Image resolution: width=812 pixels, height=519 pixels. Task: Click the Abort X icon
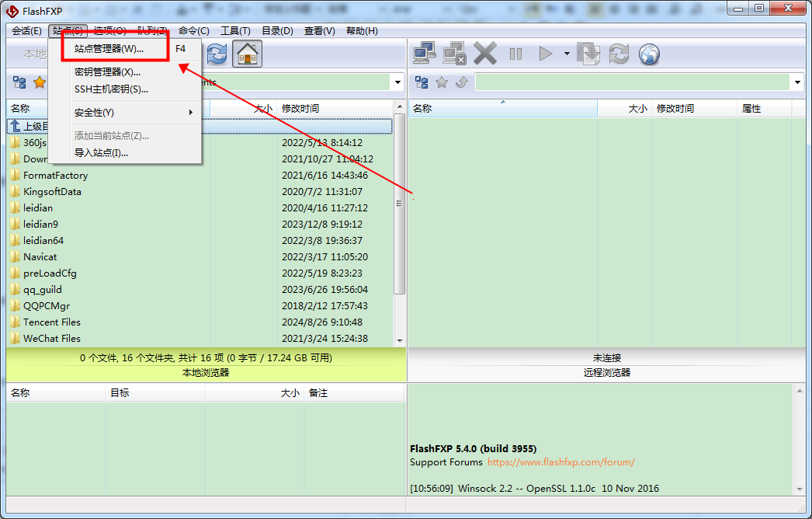[485, 54]
